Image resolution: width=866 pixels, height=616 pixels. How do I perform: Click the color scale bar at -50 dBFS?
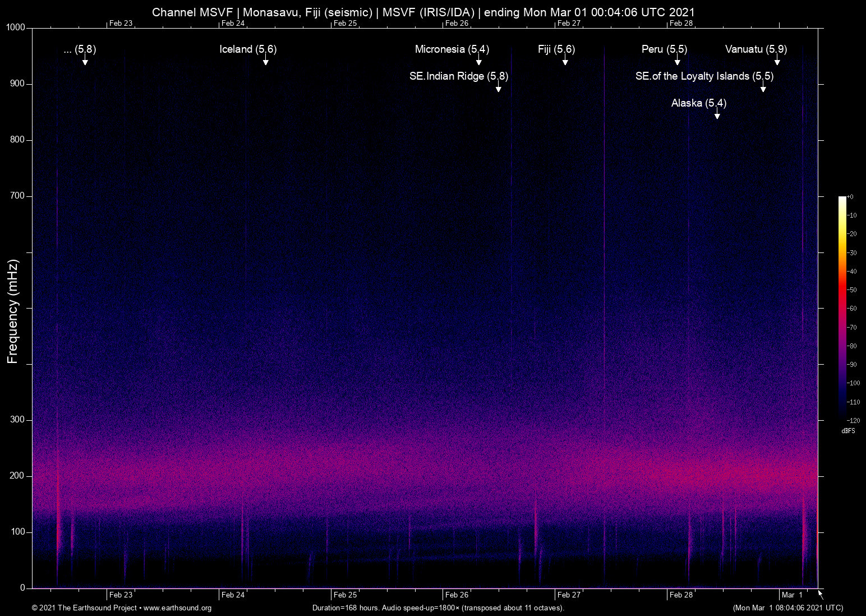pos(842,290)
